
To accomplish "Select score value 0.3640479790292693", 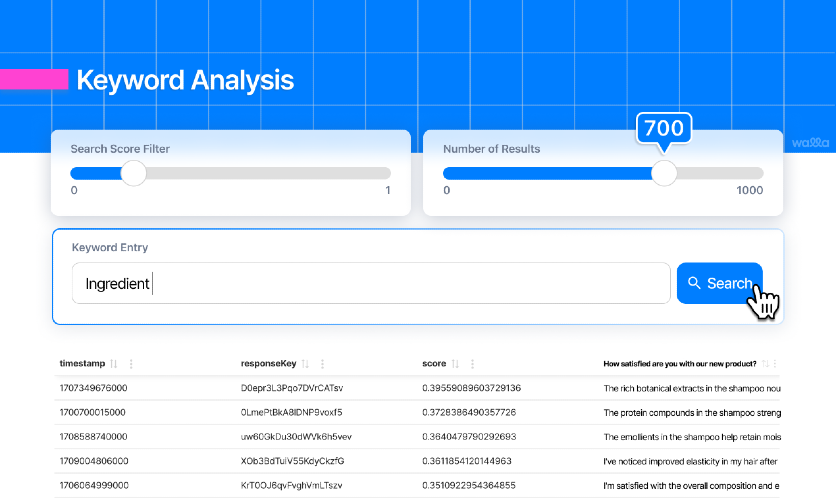I will click(x=469, y=437).
